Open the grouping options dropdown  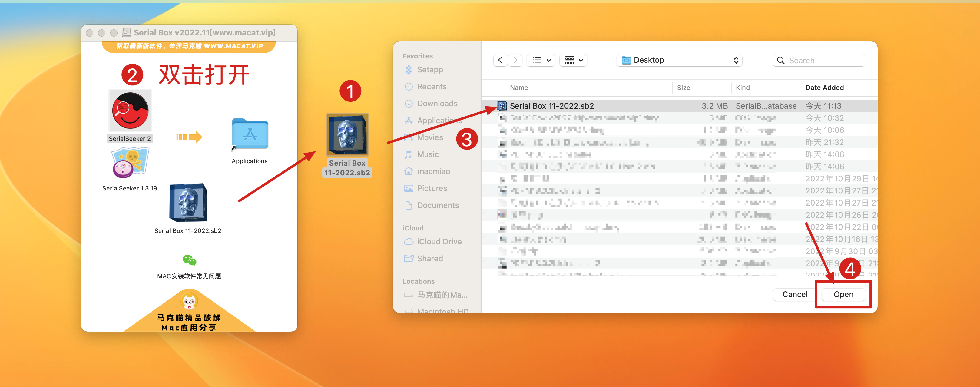pos(573,60)
